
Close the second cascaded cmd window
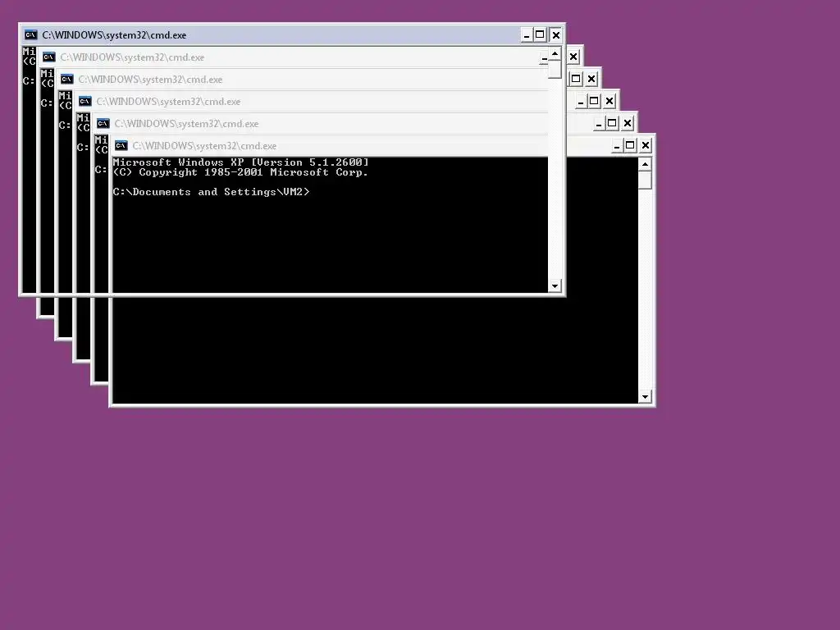point(573,57)
